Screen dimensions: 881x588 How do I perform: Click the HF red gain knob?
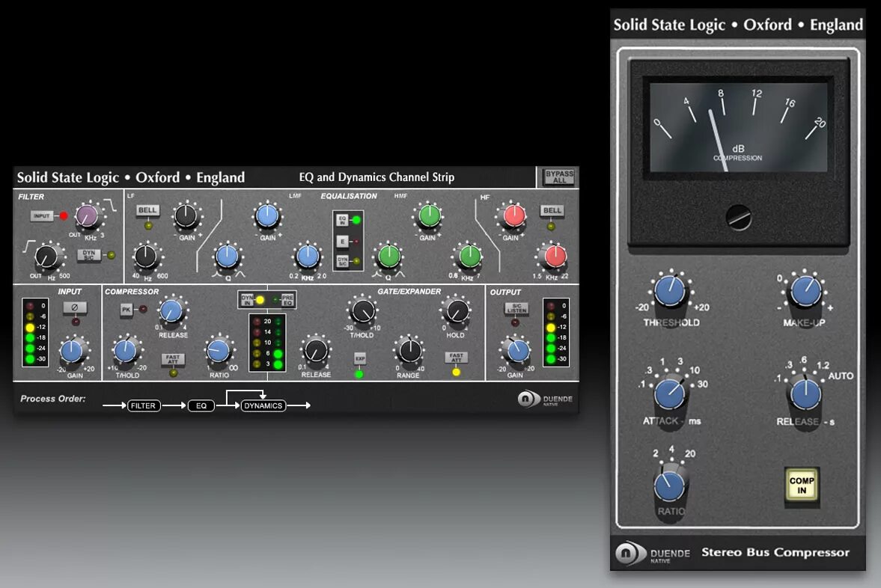tap(513, 215)
